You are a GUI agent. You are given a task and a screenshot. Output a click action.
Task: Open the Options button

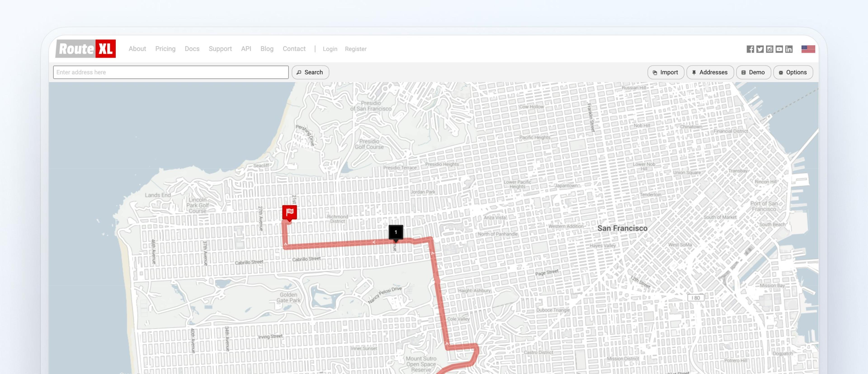[x=793, y=72]
